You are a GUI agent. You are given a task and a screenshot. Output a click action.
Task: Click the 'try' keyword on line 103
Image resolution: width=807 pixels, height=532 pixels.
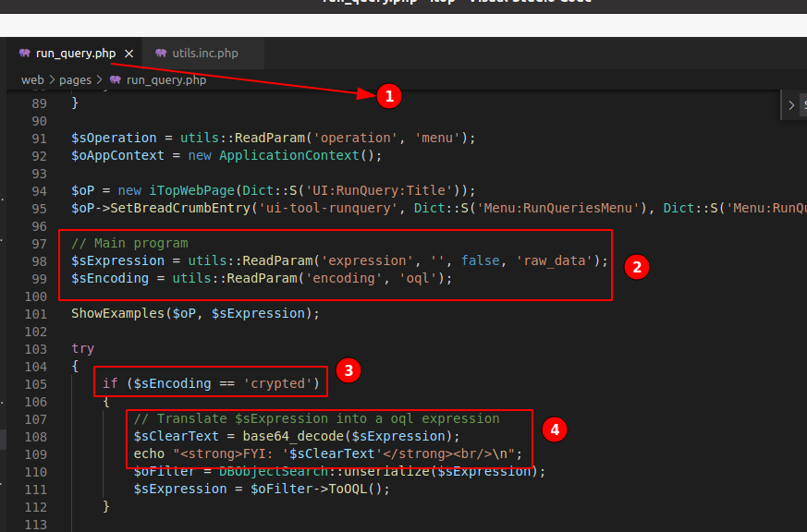pos(81,348)
